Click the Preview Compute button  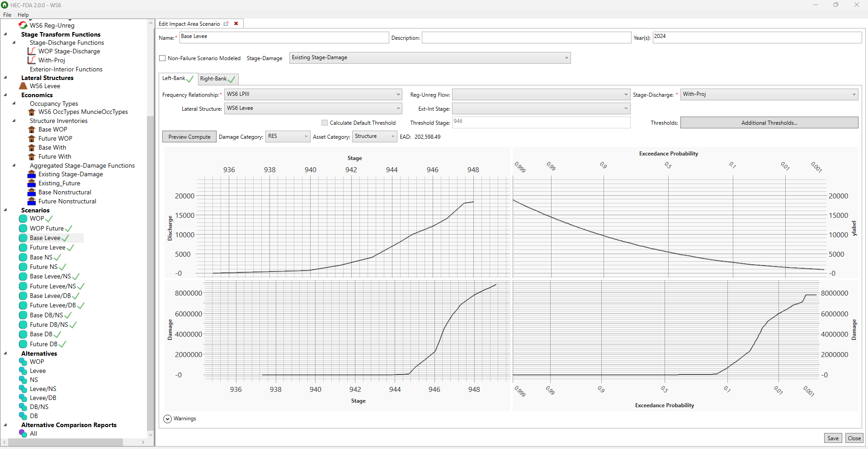189,137
